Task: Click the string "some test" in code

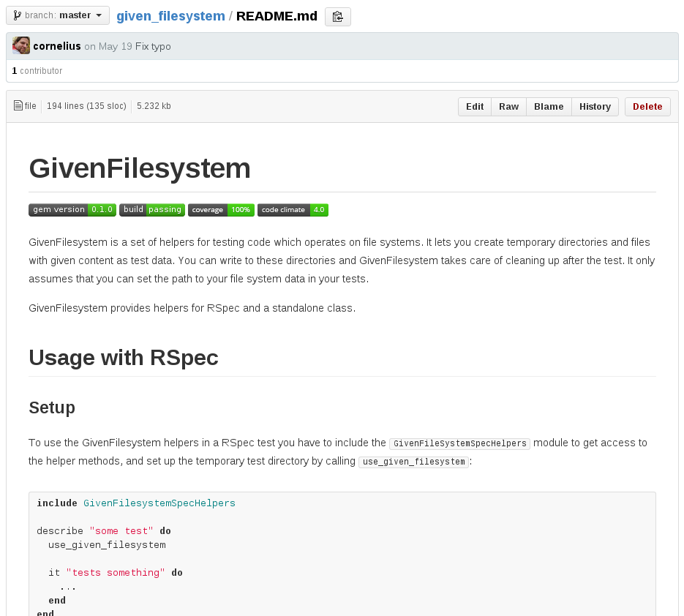Action: (121, 531)
